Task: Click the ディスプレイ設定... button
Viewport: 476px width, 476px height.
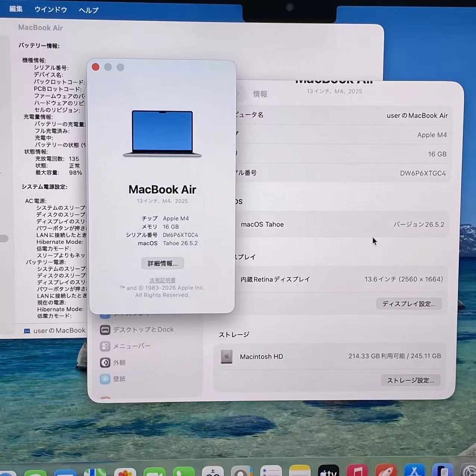Action: coord(409,304)
